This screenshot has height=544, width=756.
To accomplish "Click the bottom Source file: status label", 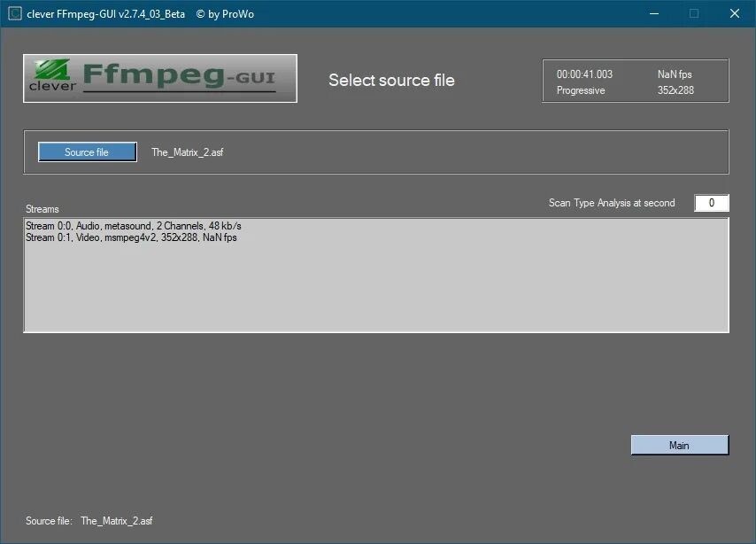I will tap(49, 521).
